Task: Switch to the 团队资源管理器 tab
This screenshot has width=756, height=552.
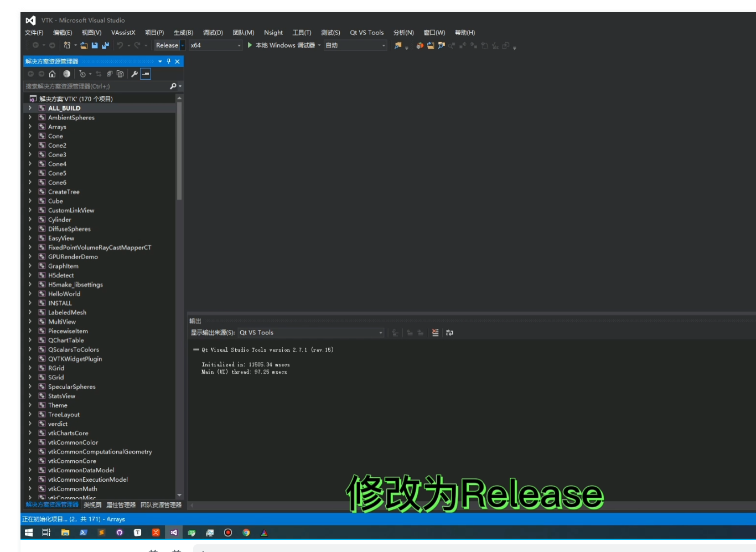Action: [161, 505]
